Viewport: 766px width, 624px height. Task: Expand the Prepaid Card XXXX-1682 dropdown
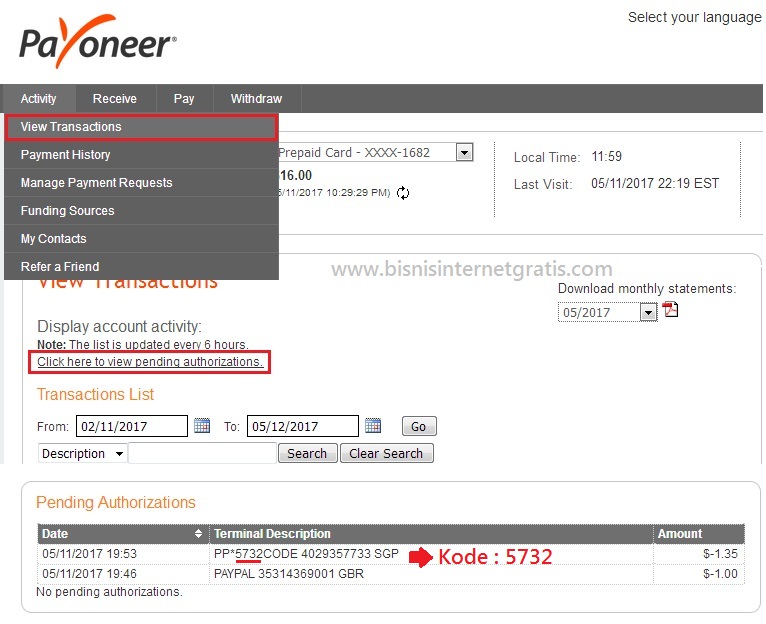coord(464,152)
